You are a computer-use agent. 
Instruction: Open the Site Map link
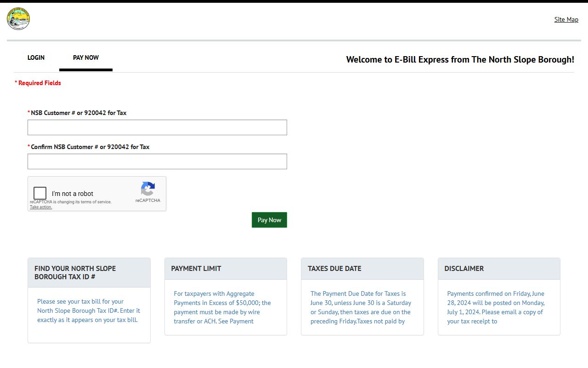click(566, 19)
